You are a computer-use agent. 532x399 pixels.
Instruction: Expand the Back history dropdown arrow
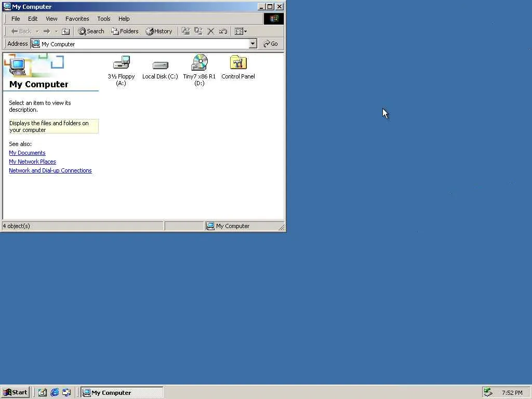[x=37, y=31]
